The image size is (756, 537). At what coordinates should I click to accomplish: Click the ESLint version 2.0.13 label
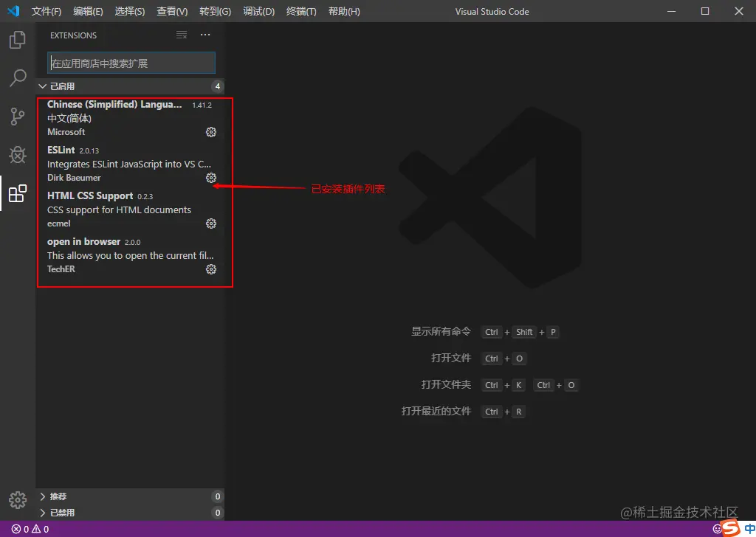pyautogui.click(x=89, y=150)
